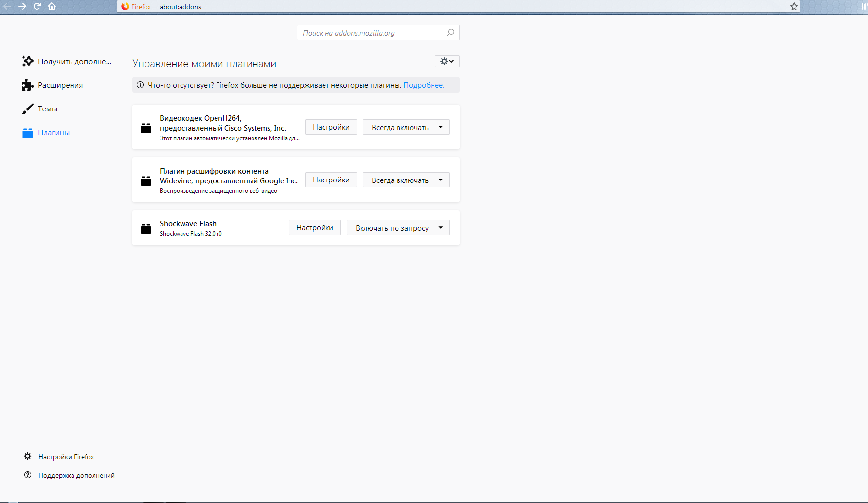
Task: Click the browser forward arrow
Action: (x=22, y=6)
